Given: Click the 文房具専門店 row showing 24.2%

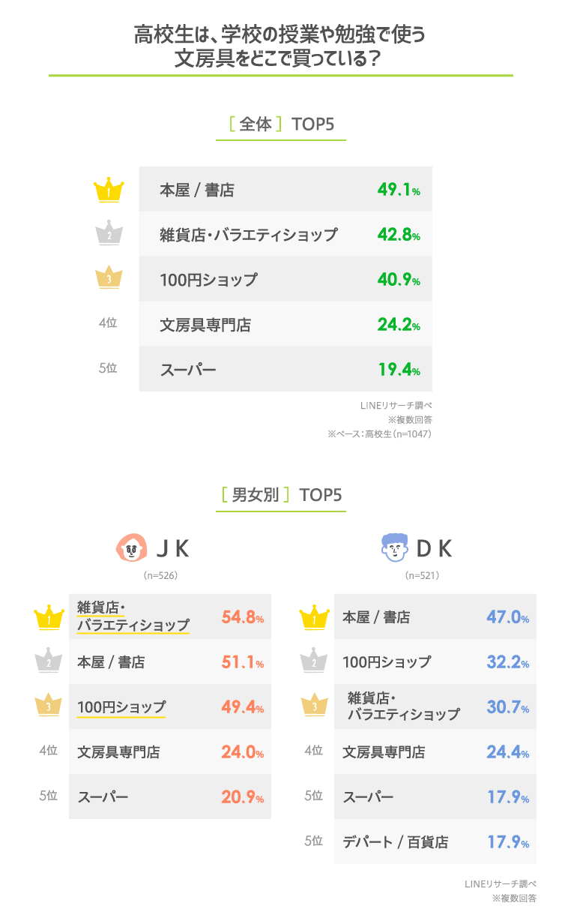Looking at the screenshot, I should [x=285, y=325].
